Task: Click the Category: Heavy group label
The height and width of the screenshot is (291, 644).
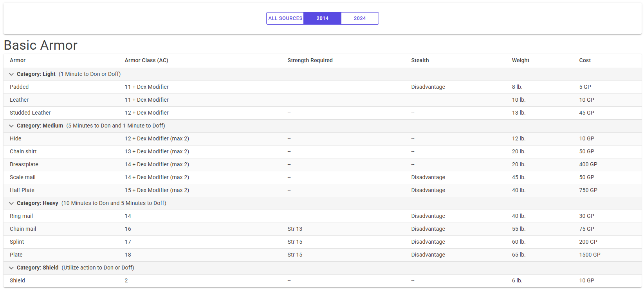Action: (x=38, y=203)
